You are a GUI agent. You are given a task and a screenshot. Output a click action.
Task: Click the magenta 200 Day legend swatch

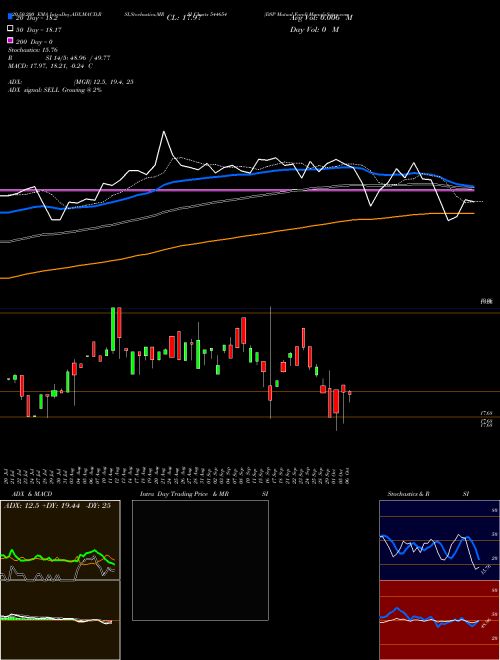pyautogui.click(x=10, y=40)
